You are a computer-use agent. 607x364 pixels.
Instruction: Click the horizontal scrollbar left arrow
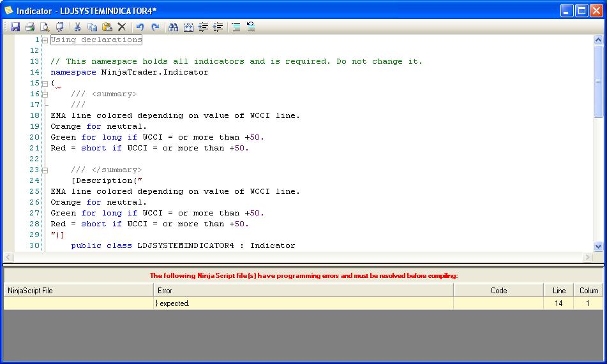[x=8, y=258]
